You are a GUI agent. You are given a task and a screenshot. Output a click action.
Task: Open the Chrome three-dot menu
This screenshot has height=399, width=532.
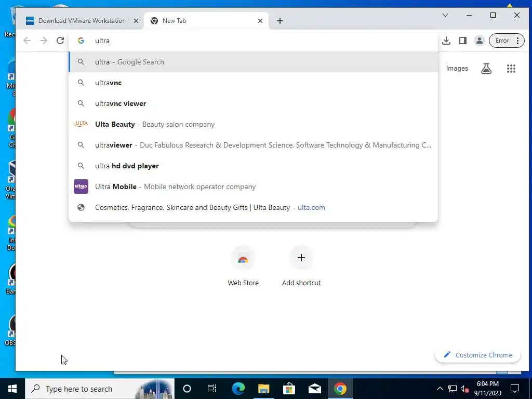[x=518, y=41]
